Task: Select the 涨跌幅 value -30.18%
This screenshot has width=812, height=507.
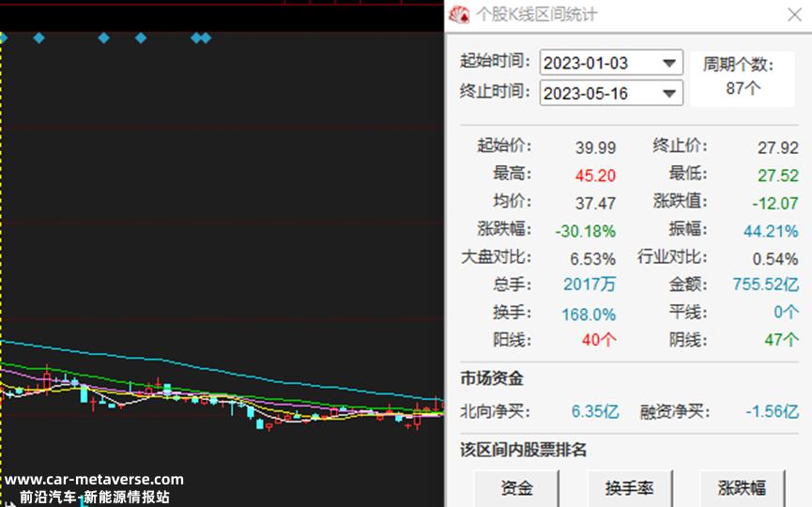Action: (x=585, y=231)
